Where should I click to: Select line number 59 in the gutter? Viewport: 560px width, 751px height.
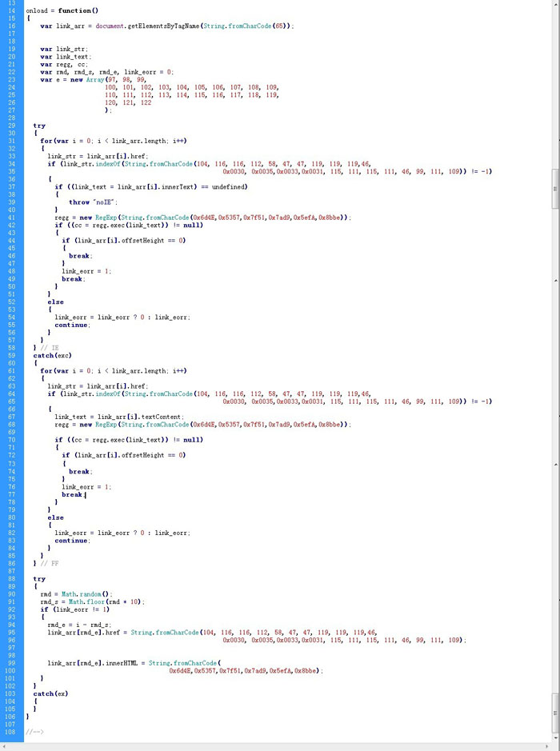pyautogui.click(x=12, y=355)
